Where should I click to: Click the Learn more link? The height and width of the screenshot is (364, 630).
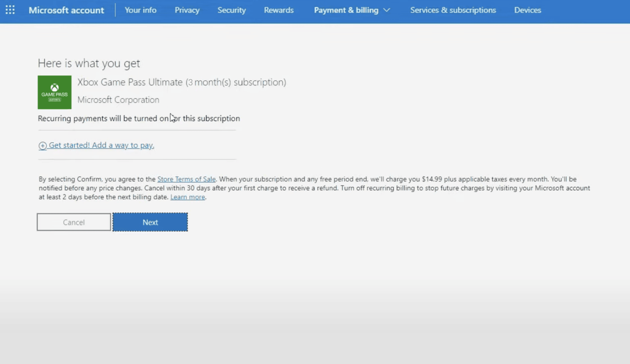tap(188, 197)
